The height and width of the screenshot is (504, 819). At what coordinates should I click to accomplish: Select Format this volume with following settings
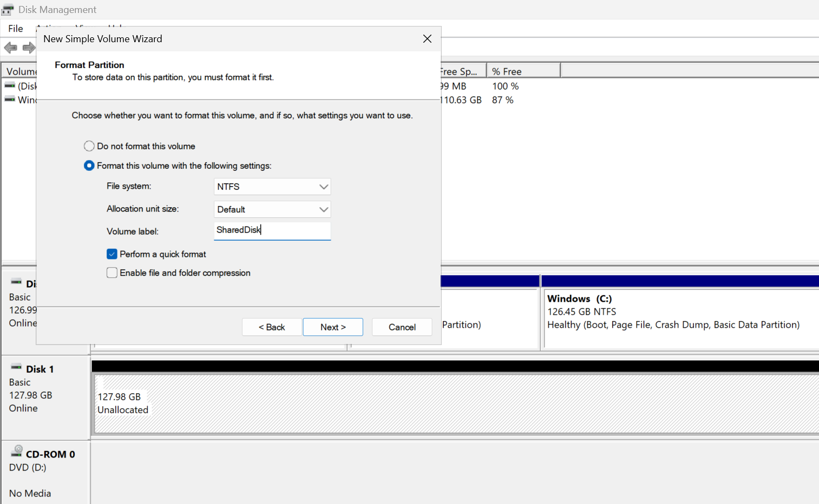click(x=178, y=165)
